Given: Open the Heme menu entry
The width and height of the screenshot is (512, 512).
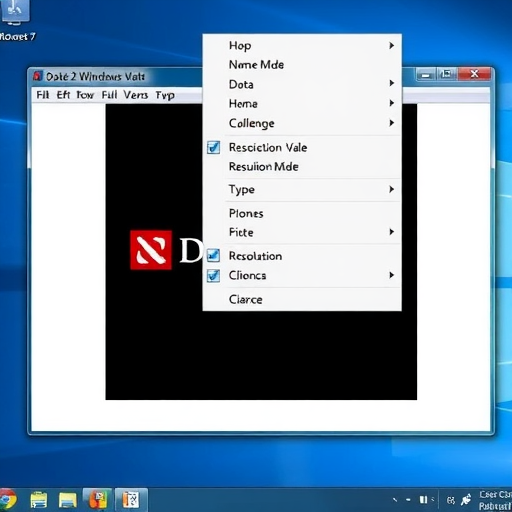Looking at the screenshot, I should click(x=302, y=103).
